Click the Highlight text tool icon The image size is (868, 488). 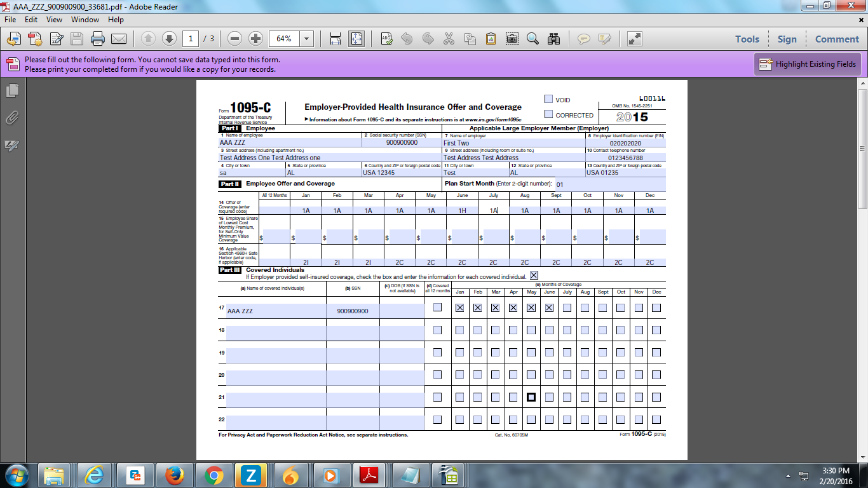[x=604, y=39]
